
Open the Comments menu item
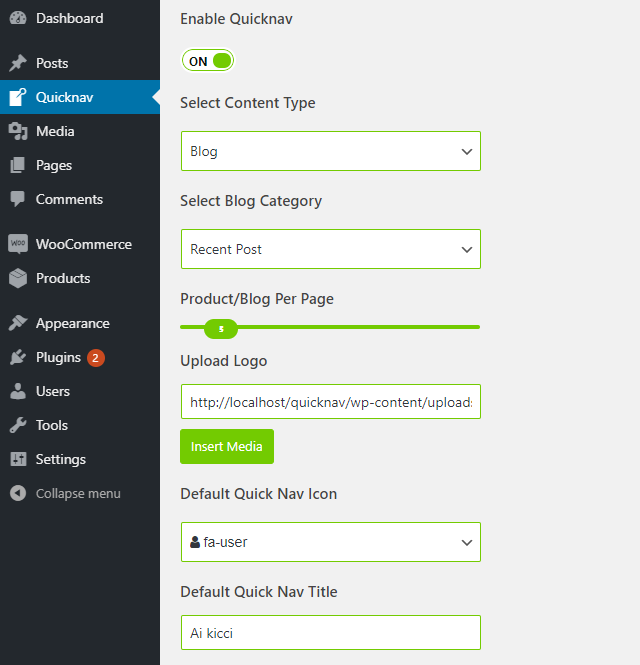(x=80, y=199)
